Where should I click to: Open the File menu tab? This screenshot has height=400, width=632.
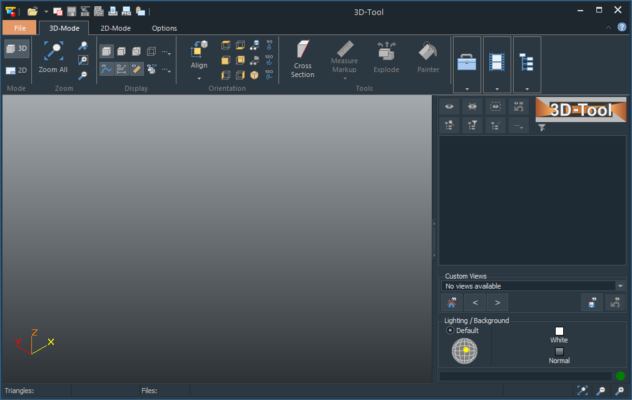(19, 28)
